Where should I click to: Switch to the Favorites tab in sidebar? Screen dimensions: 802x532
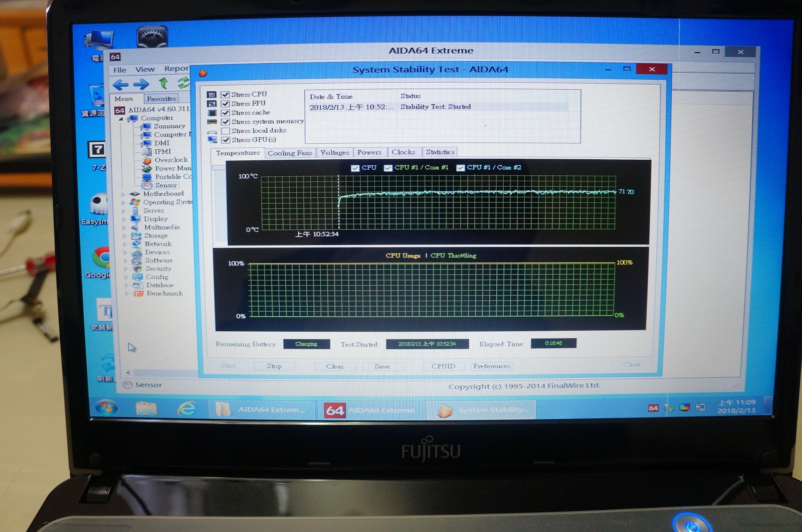click(x=161, y=99)
